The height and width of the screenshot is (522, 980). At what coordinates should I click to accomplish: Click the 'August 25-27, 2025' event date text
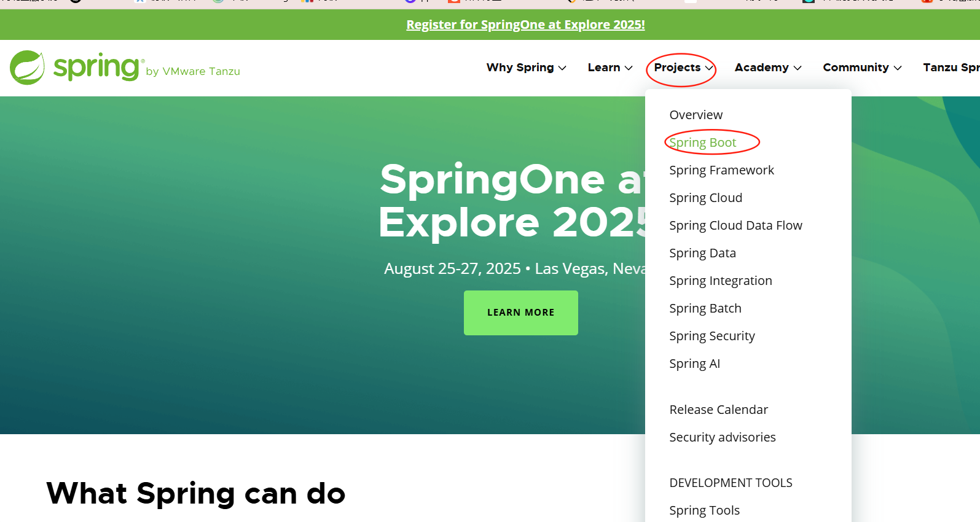coord(452,268)
